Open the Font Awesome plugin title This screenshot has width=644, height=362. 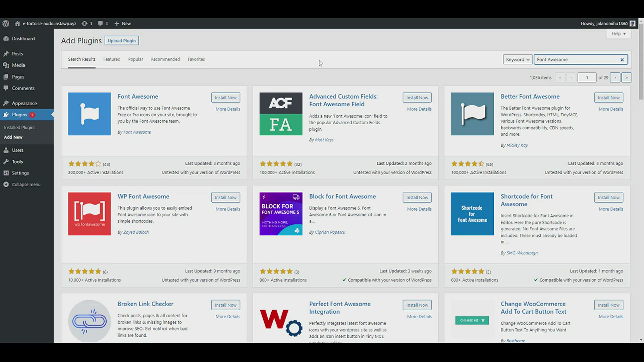pos(138,97)
